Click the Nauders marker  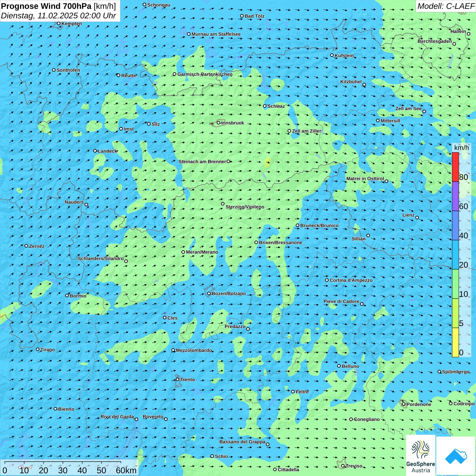86,205
